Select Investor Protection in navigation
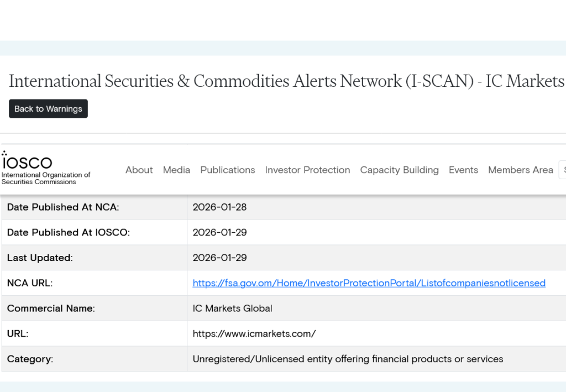 pyautogui.click(x=307, y=170)
